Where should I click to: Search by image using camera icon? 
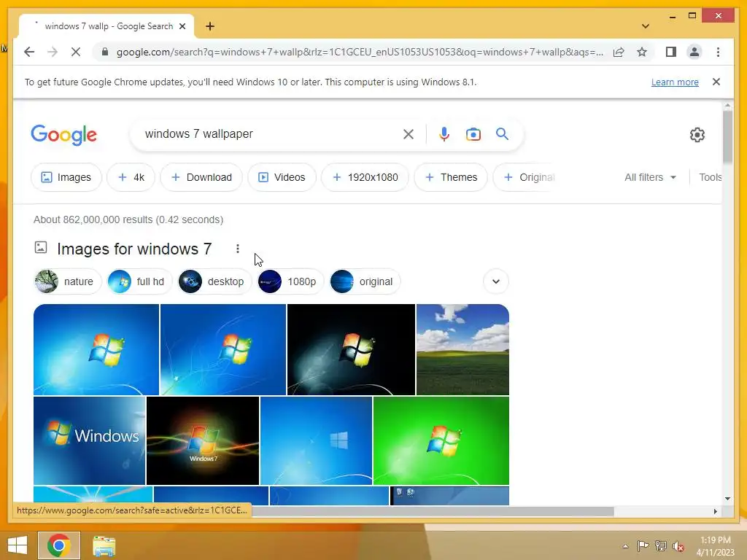tap(473, 134)
